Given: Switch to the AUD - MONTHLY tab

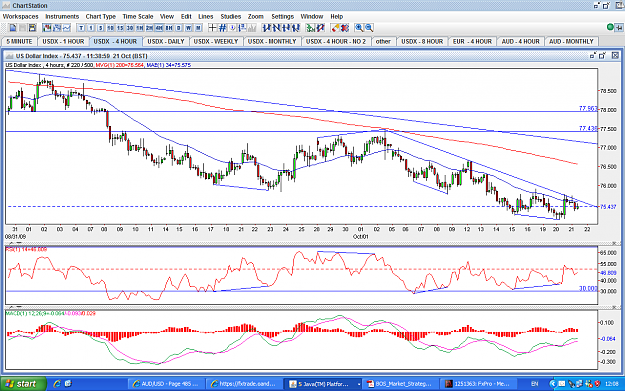Looking at the screenshot, I should [572, 41].
